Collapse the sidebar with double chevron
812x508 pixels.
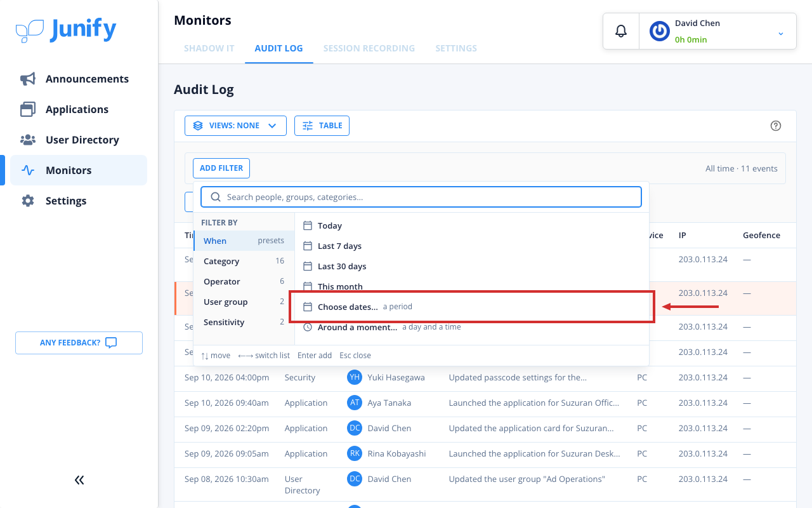(x=79, y=480)
